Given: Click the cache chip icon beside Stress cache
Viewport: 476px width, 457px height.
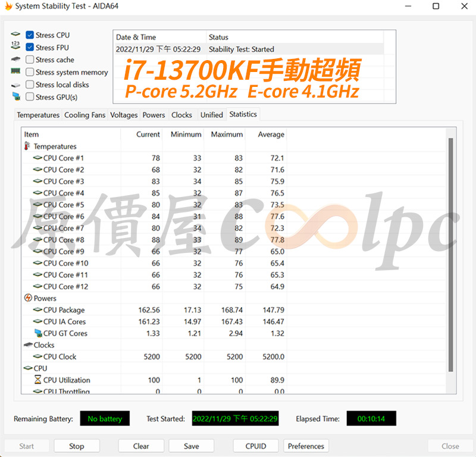Looking at the screenshot, I should [x=15, y=59].
